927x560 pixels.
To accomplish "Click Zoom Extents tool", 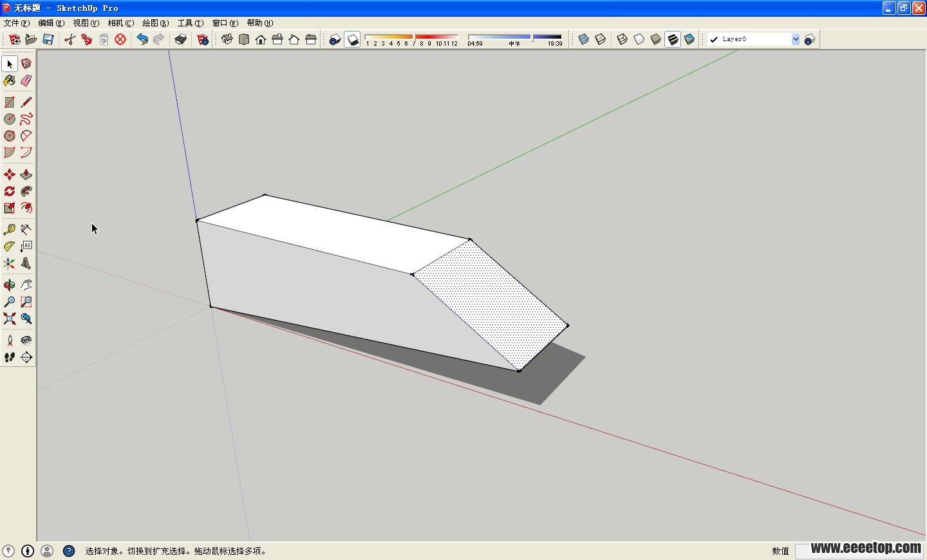I will coord(10,319).
